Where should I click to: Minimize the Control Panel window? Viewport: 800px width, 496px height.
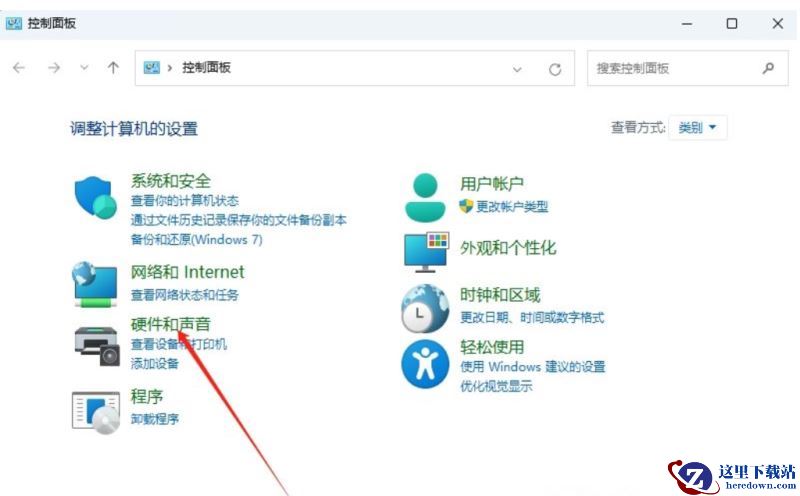point(687,23)
